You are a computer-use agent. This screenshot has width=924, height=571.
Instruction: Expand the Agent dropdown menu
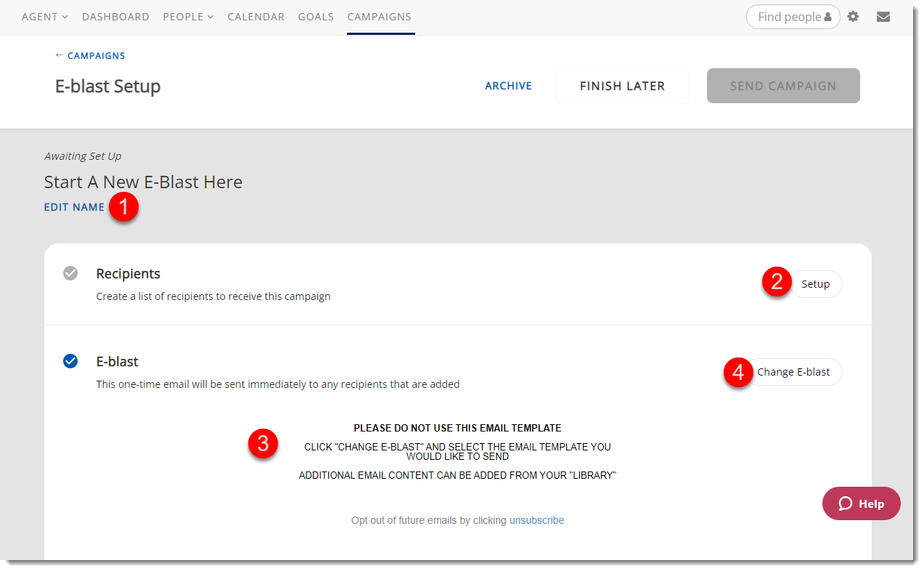[44, 17]
